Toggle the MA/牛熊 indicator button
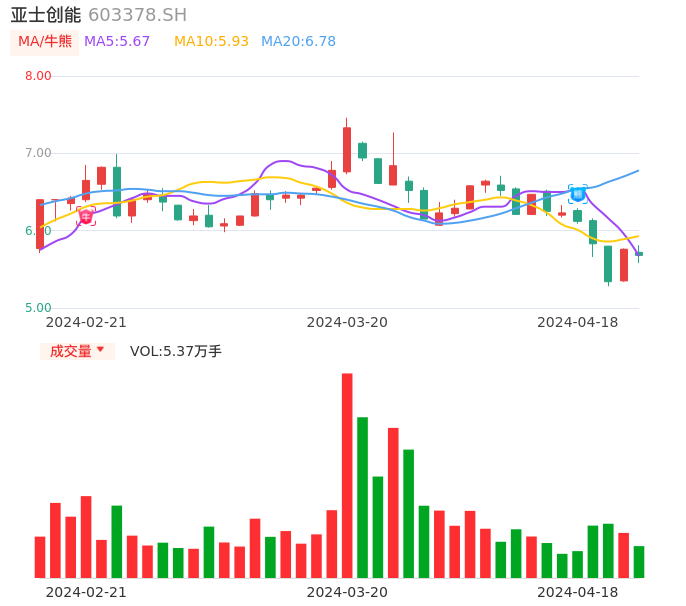The height and width of the screenshot is (606, 686). point(44,41)
